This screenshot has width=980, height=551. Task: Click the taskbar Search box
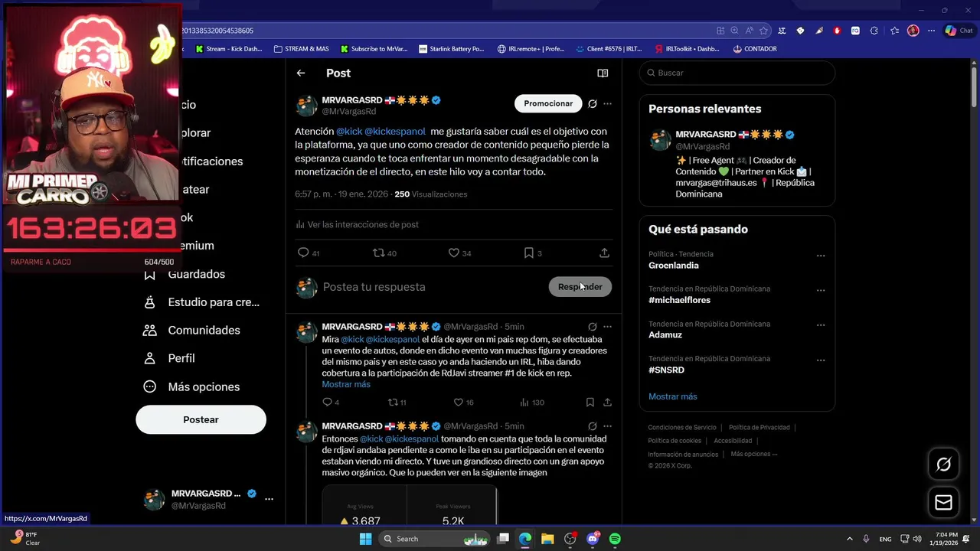coord(435,539)
